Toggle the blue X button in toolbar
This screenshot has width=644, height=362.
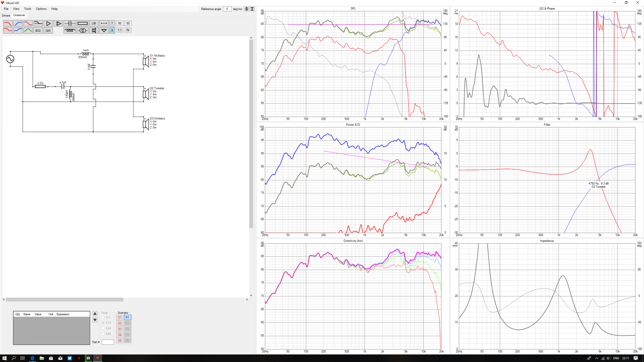pos(112,31)
